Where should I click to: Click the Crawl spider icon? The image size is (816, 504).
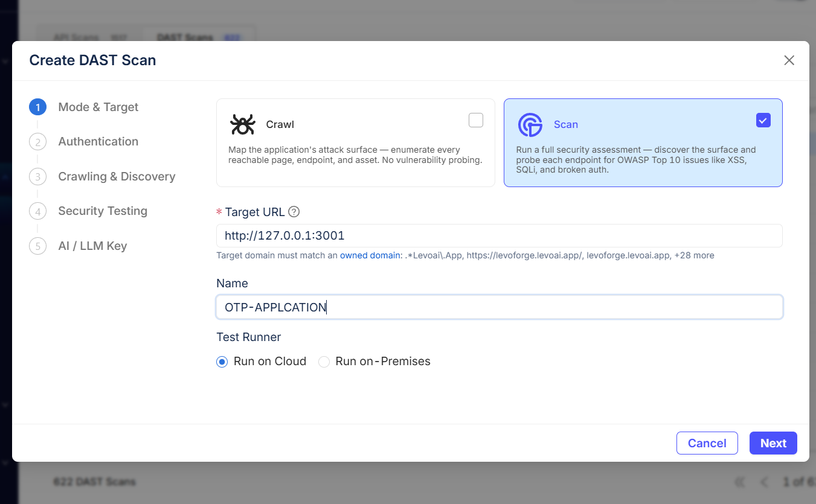pos(243,124)
